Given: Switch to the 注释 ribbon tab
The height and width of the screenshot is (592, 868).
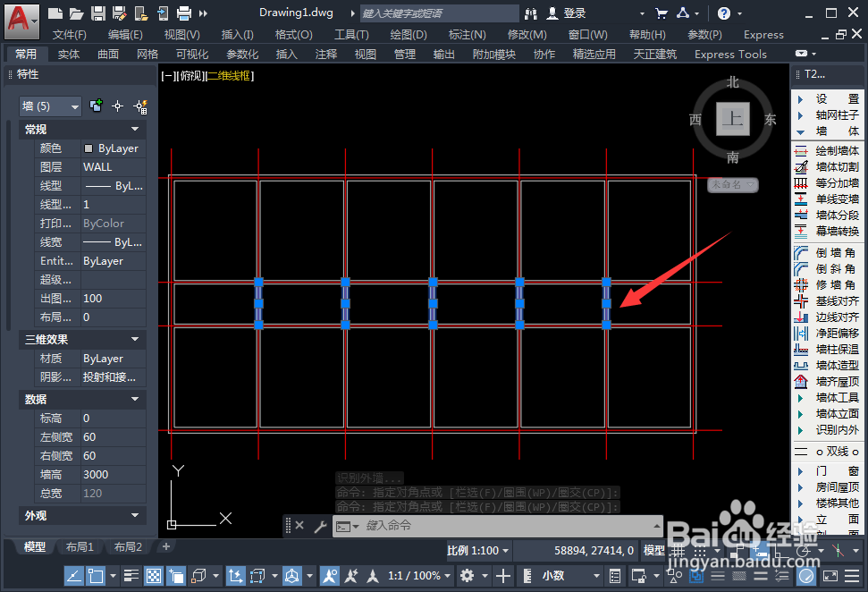Looking at the screenshot, I should (x=326, y=55).
